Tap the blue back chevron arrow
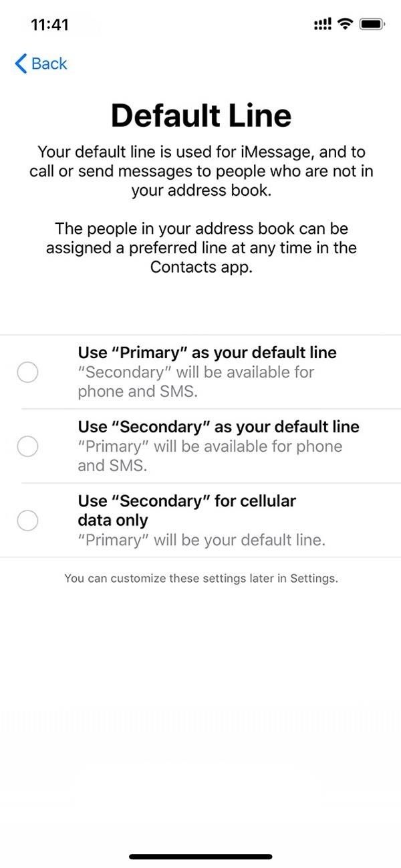The width and height of the screenshot is (401, 868). point(21,63)
